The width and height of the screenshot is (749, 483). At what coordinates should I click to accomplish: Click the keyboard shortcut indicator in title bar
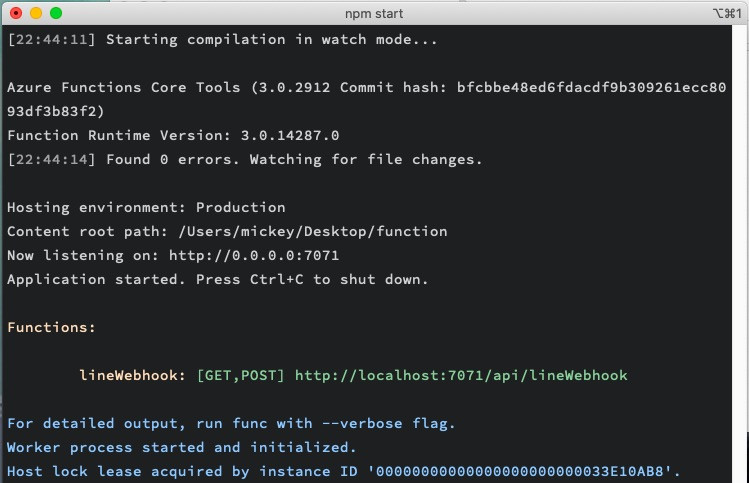point(727,13)
